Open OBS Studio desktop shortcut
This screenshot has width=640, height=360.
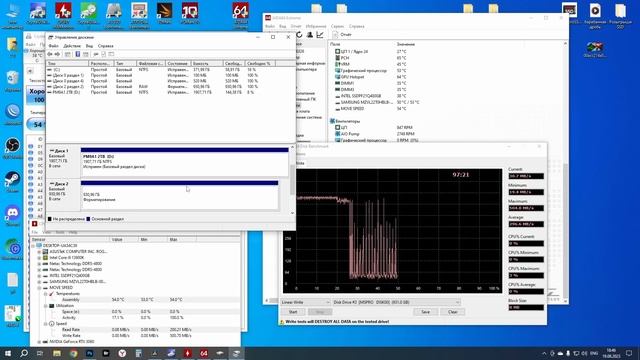tap(13, 148)
